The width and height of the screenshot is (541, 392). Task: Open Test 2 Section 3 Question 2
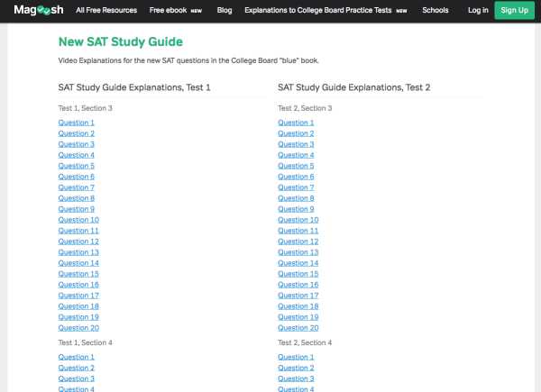[296, 133]
